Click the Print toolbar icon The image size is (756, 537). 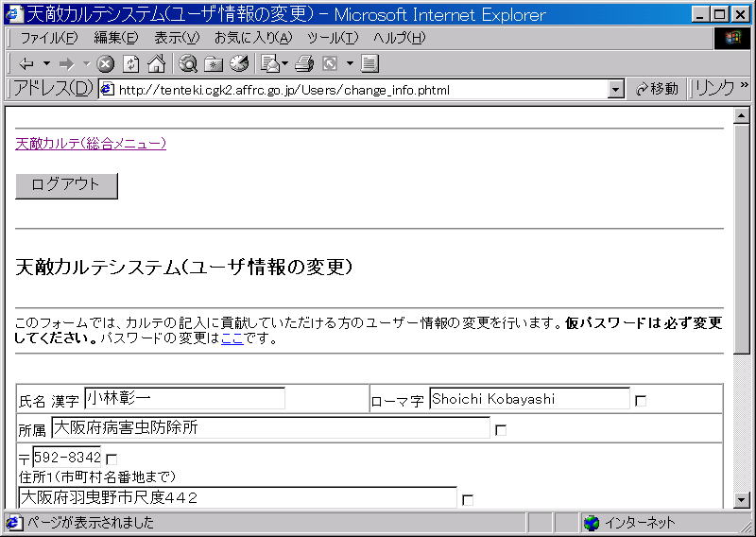coord(303,64)
